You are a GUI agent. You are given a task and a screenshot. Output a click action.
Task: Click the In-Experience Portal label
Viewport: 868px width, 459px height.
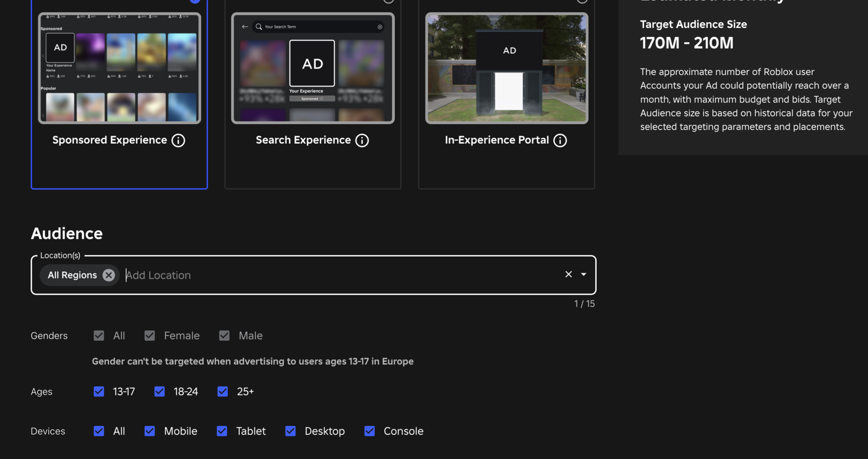(497, 140)
